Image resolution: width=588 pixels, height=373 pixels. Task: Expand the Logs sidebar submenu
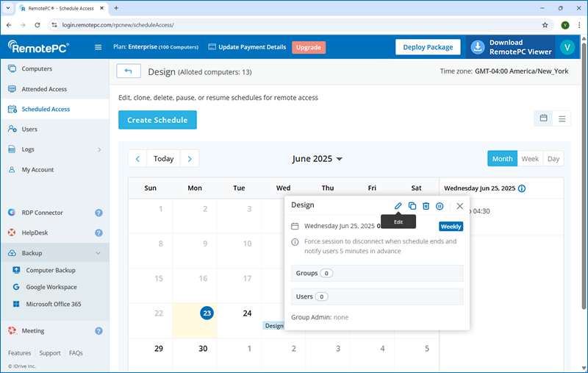[98, 149]
